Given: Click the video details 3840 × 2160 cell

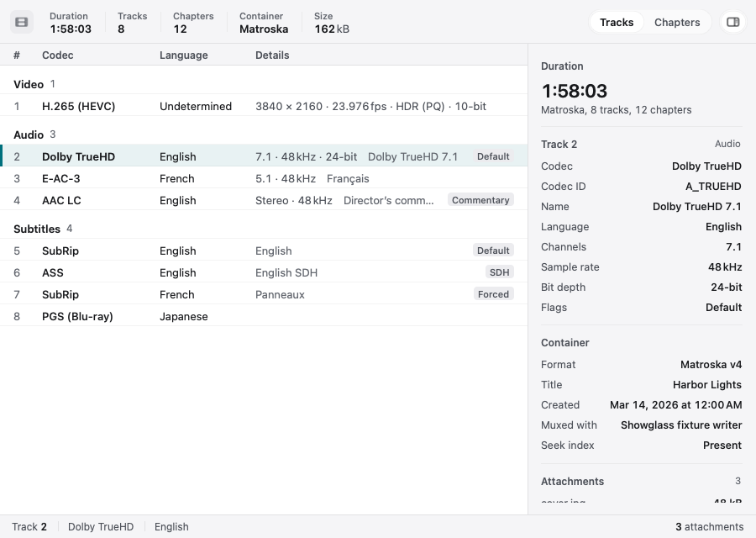Looking at the screenshot, I should (x=370, y=106).
